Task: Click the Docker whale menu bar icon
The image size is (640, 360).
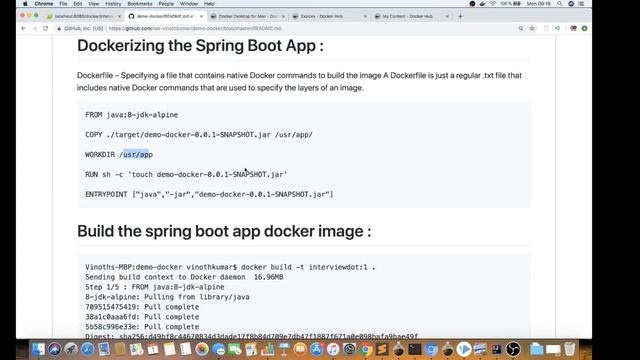Action: [x=482, y=4]
